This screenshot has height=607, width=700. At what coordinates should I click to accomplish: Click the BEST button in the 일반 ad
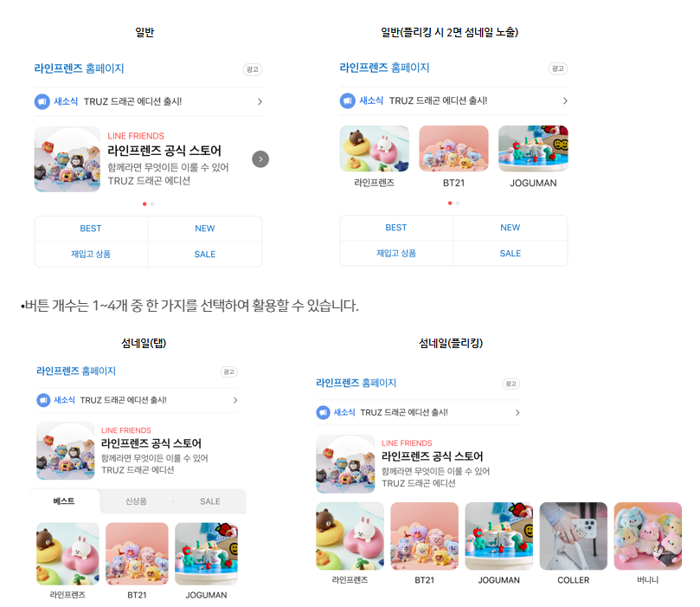[x=91, y=229]
